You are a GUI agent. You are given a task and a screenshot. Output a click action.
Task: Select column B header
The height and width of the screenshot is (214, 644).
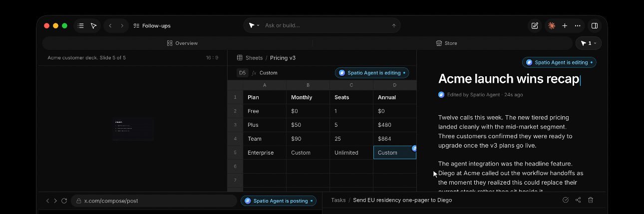308,85
